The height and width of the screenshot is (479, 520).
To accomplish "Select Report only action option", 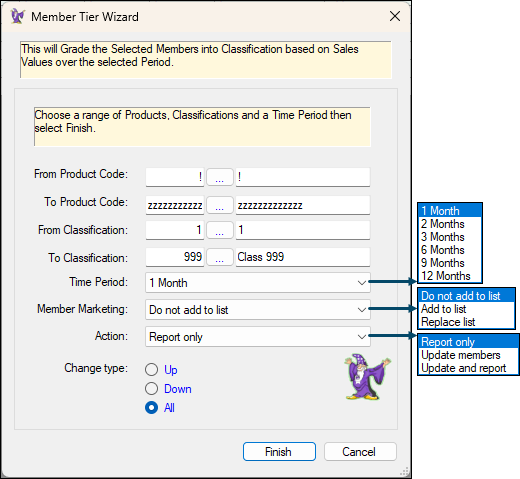I will pos(468,342).
